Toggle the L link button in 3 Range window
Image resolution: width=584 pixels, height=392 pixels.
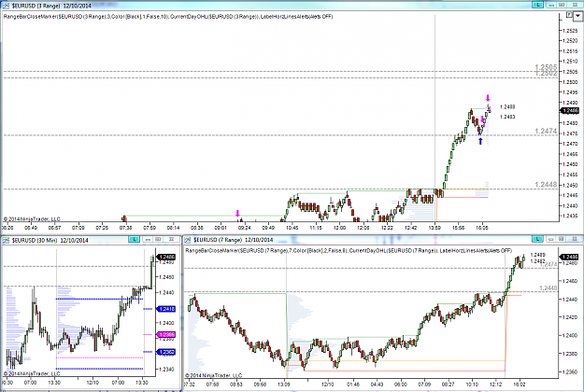pyautogui.click(x=537, y=5)
